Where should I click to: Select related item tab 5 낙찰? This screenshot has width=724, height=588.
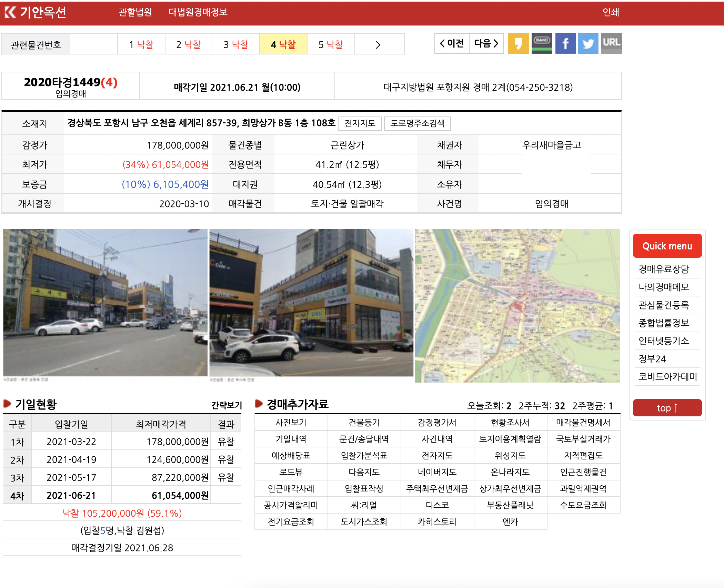tap(331, 44)
